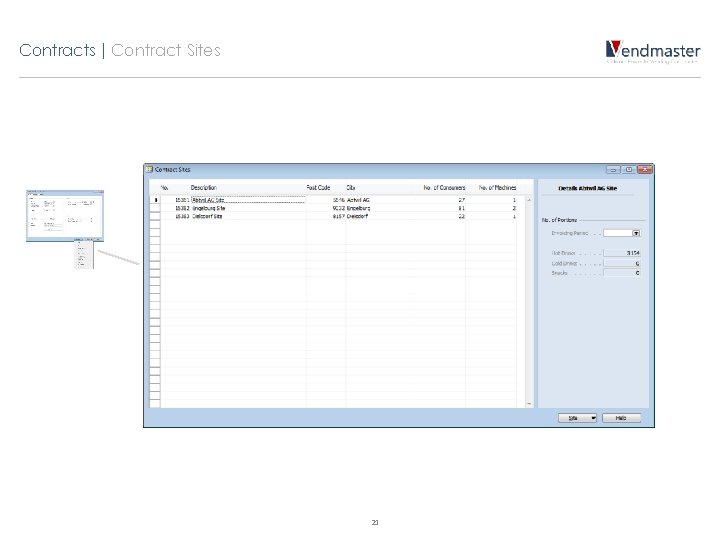Click the small contract card thumbnail
The height and width of the screenshot is (540, 720).
65,215
